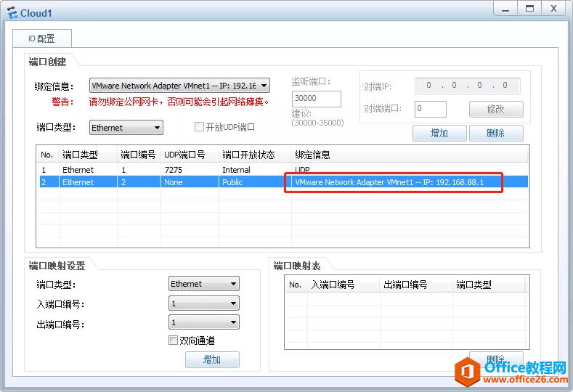The image size is (573, 392).
Task: Open the 端口映射设置 端口类型 dropdown
Action: click(204, 284)
